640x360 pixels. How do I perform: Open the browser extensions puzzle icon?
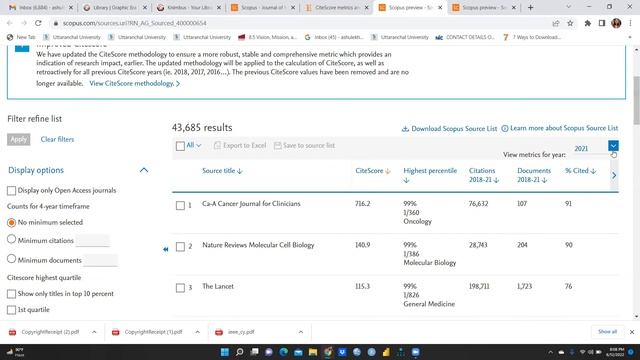[587, 23]
